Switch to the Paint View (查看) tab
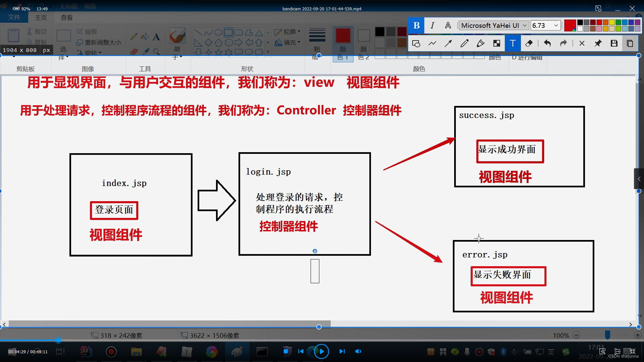This screenshot has width=644, height=362. point(66,17)
